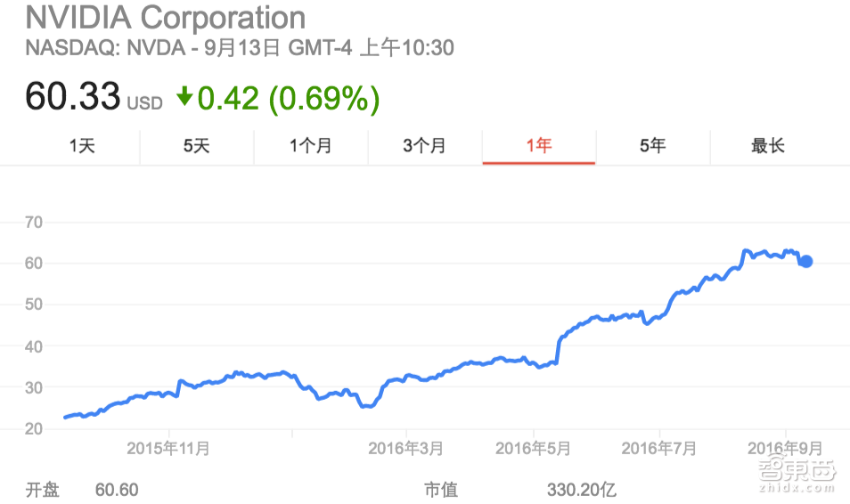The image size is (850, 504).
Task: Click the selected 1年 tab
Action: [539, 146]
